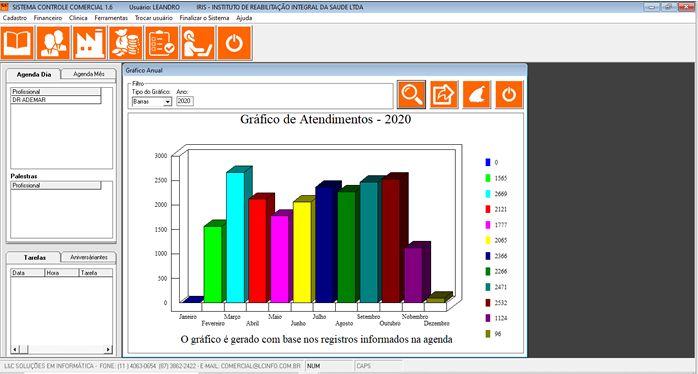Screen dimensions: 698x374
Task: Click the export arrow icon in chart window
Action: [x=444, y=94]
